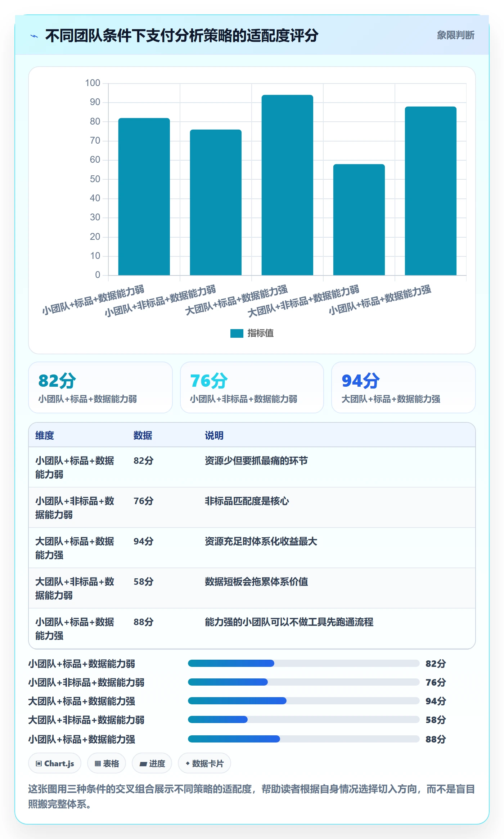The image size is (504, 839).
Task: Click the chart title 不同团队条件下支付分析策略的适配度评分
Action: pos(182,36)
